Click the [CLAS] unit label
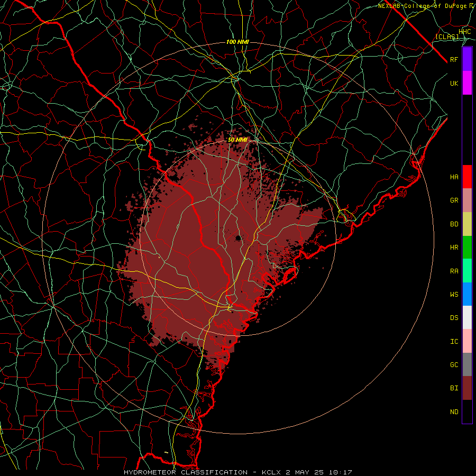The height and width of the screenshot is (476, 476). [447, 36]
